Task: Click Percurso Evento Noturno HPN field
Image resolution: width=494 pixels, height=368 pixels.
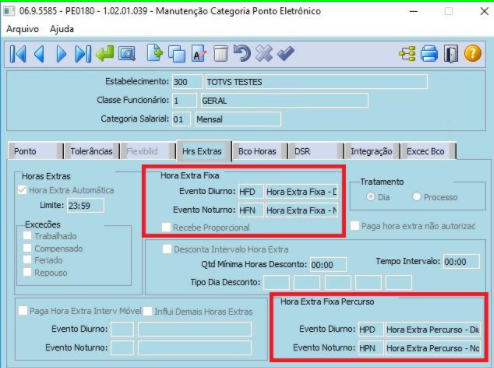Action: tap(370, 348)
